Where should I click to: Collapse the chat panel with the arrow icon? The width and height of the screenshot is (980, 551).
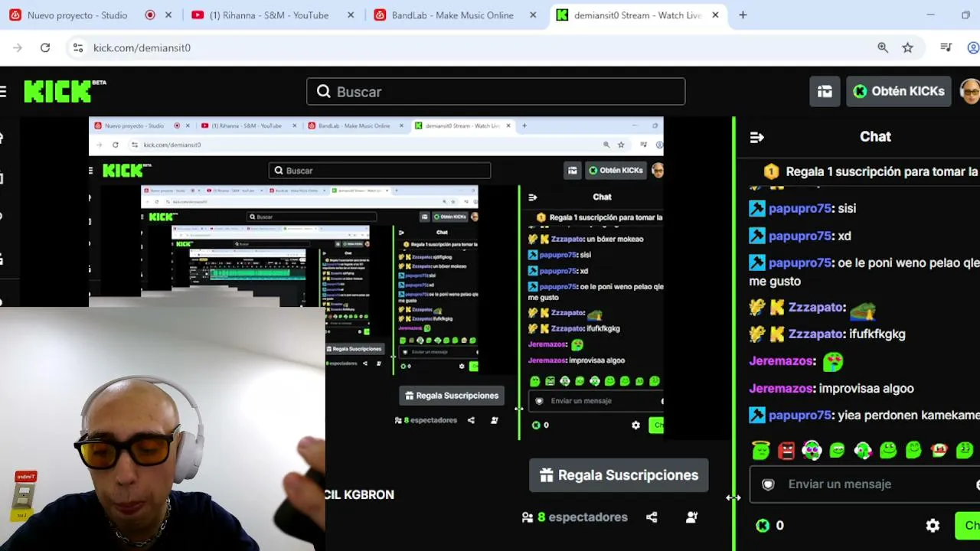(x=756, y=137)
